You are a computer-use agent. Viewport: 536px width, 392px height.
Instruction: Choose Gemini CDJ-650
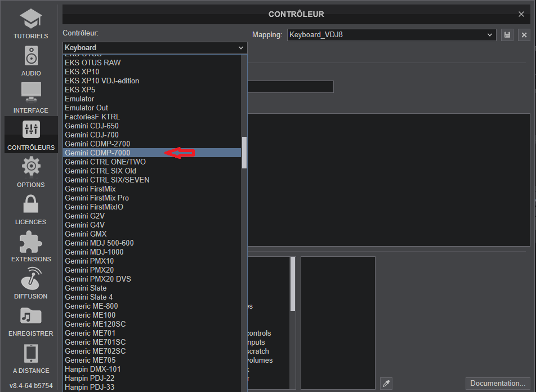[152, 126]
